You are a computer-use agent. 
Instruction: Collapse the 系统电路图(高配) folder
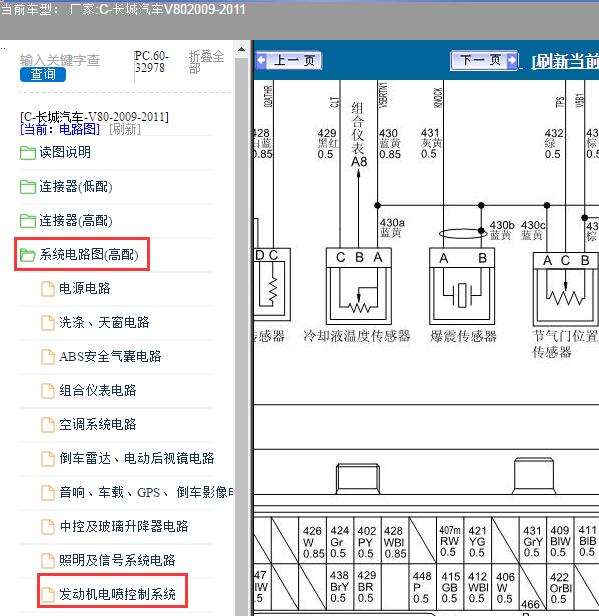pos(89,255)
